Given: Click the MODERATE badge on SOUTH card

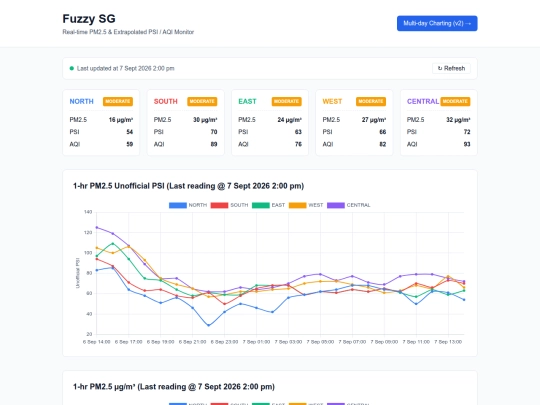Looking at the screenshot, I should (x=202, y=101).
